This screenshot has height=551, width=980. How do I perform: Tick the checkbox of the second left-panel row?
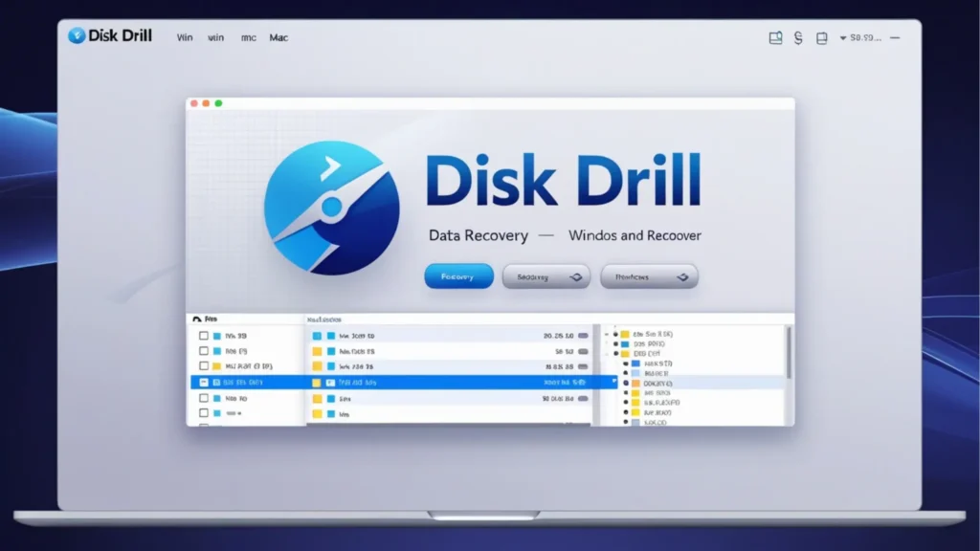[204, 350]
